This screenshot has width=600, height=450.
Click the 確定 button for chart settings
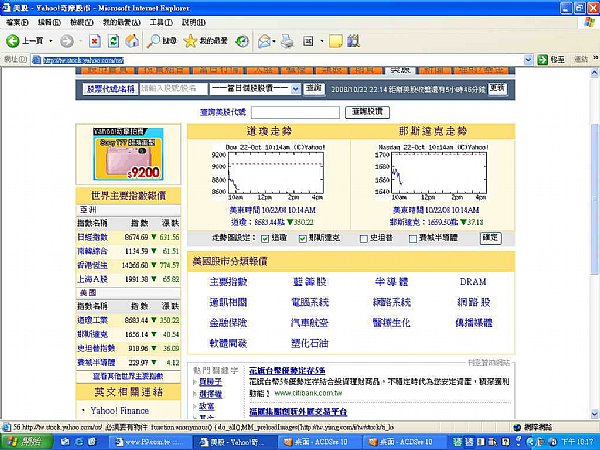click(490, 238)
